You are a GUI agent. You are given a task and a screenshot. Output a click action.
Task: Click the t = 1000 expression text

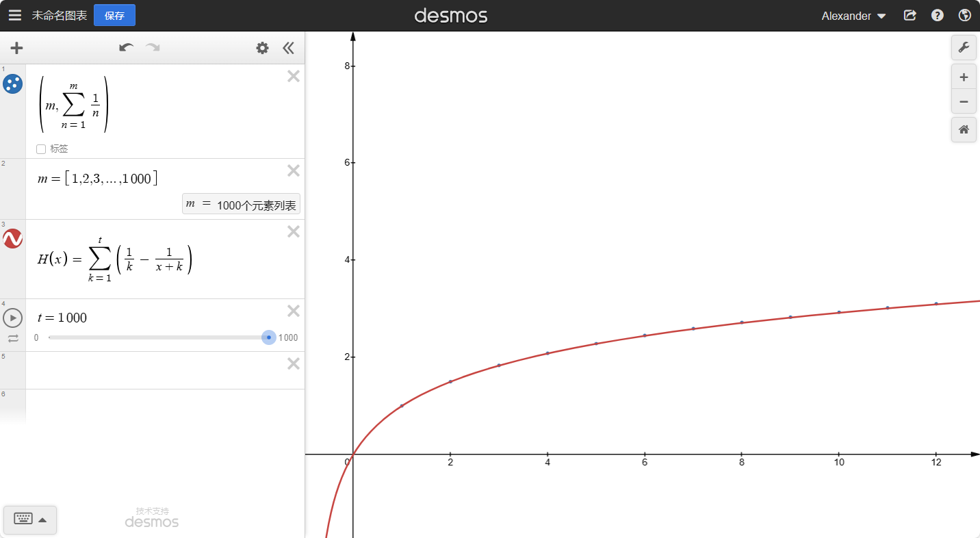[62, 318]
